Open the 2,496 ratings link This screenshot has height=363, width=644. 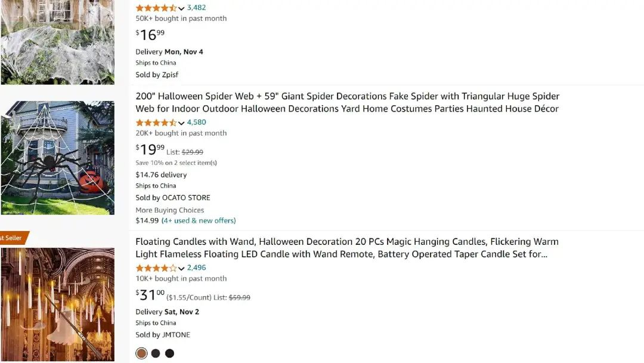point(196,268)
